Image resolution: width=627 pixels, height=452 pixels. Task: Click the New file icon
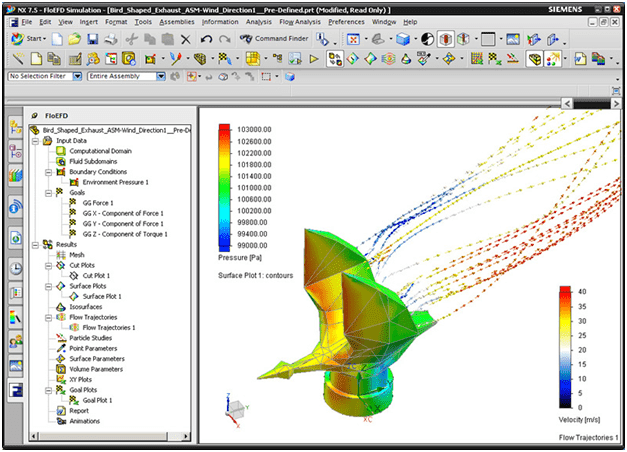pos(57,39)
